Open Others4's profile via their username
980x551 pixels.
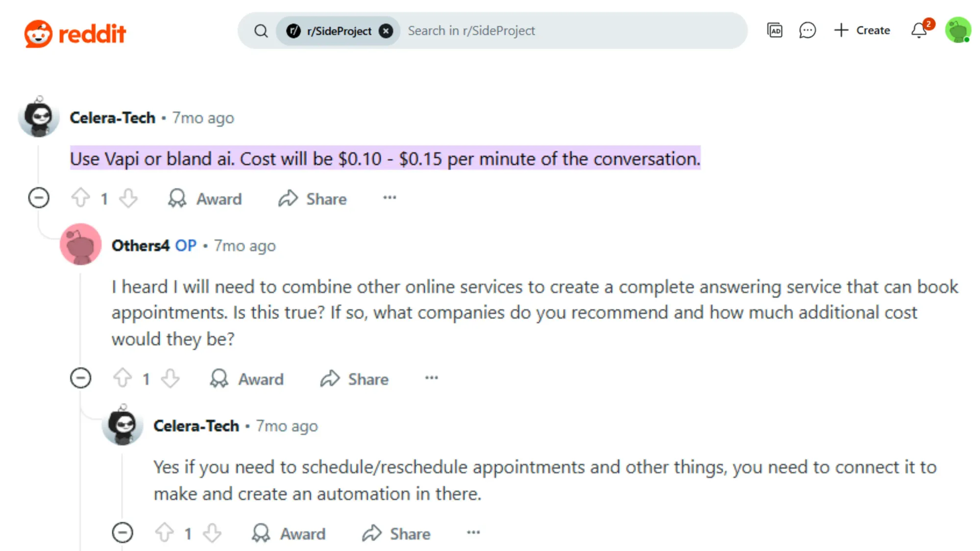coord(140,245)
